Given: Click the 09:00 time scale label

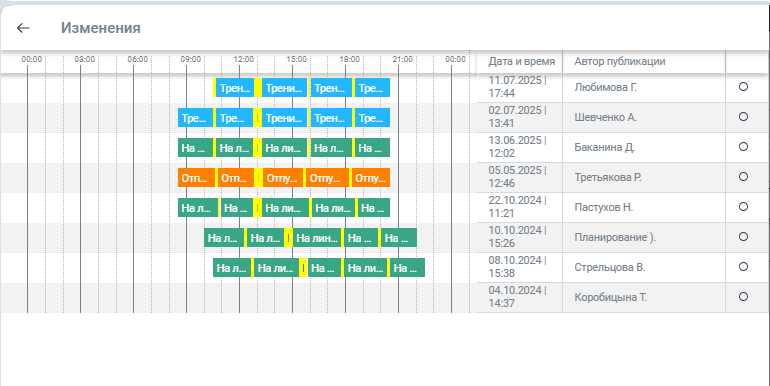Looking at the screenshot, I should pyautogui.click(x=191, y=59).
